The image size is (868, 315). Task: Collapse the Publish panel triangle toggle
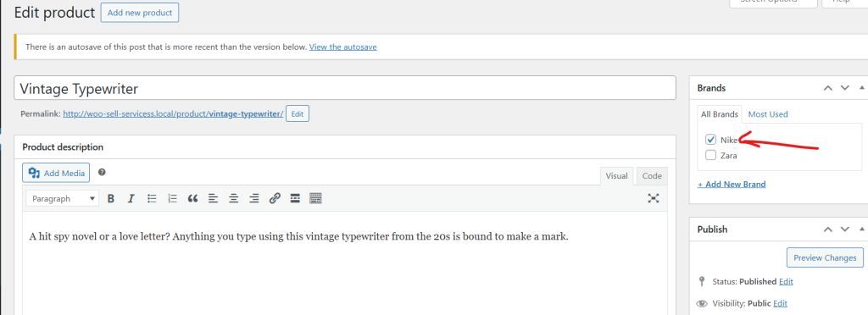click(x=861, y=229)
